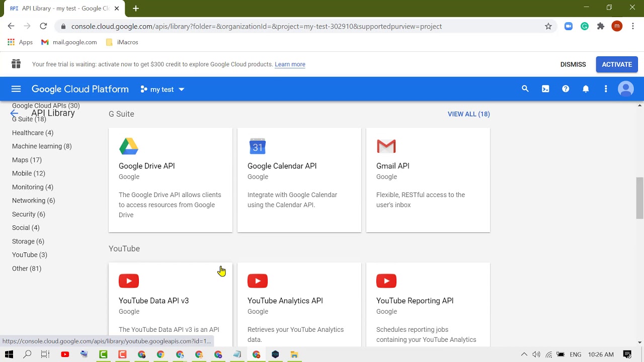Open the Google Drive API card title
The height and width of the screenshot is (362, 644).
click(x=147, y=166)
